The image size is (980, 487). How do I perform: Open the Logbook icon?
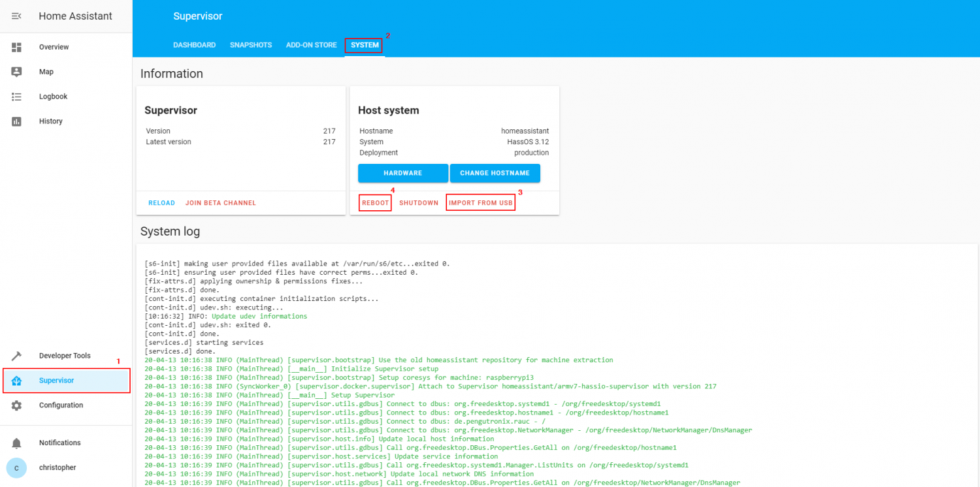tap(16, 97)
